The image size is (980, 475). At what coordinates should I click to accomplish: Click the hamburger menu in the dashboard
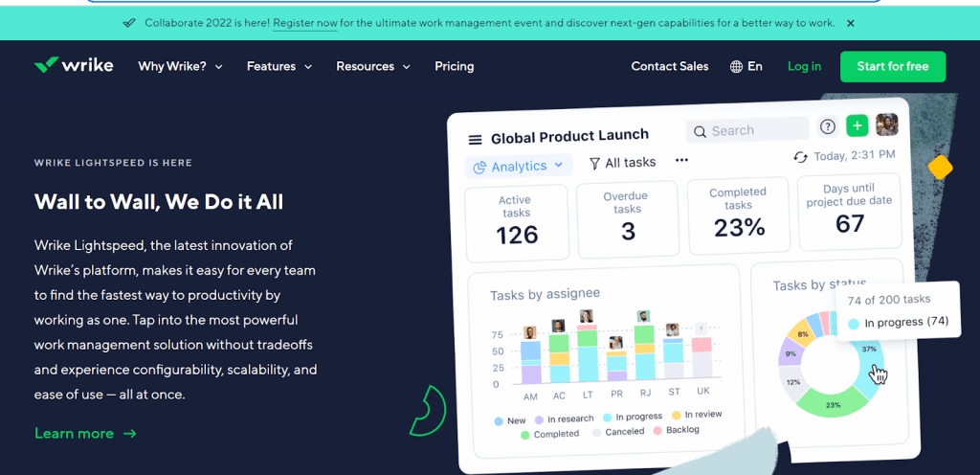(475, 140)
